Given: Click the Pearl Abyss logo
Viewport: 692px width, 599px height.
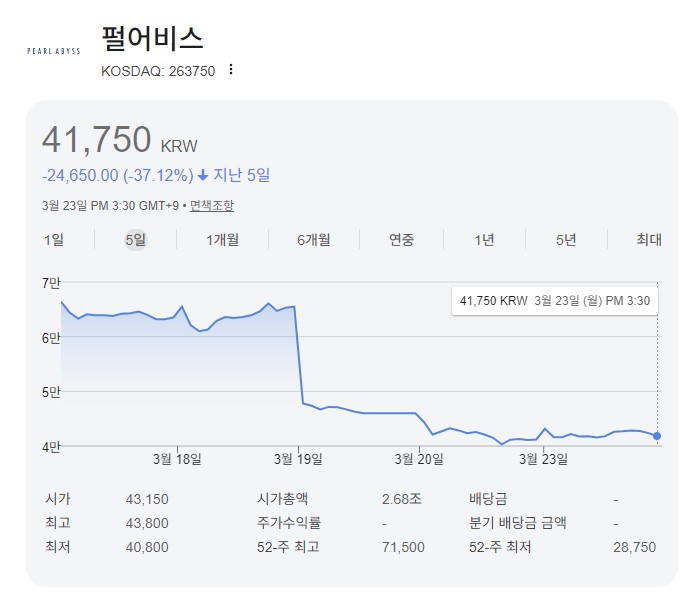Looking at the screenshot, I should click(55, 48).
